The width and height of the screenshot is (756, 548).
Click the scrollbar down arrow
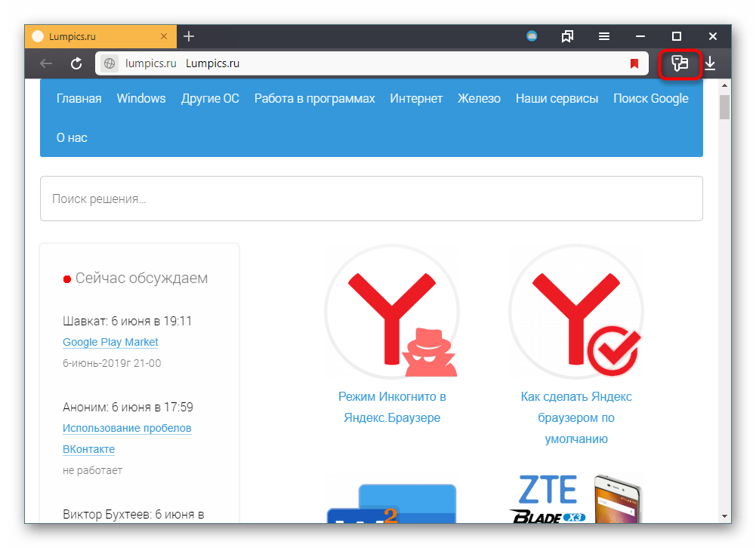click(x=724, y=515)
